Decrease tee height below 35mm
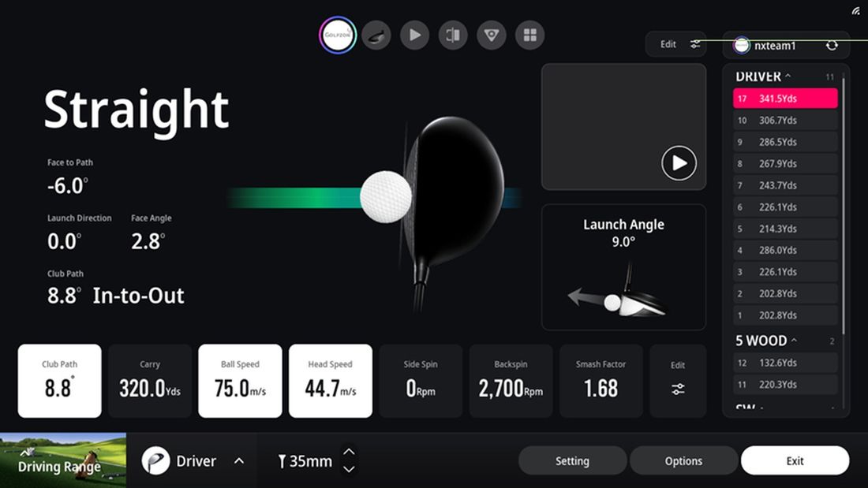The image size is (868, 488). point(349,469)
